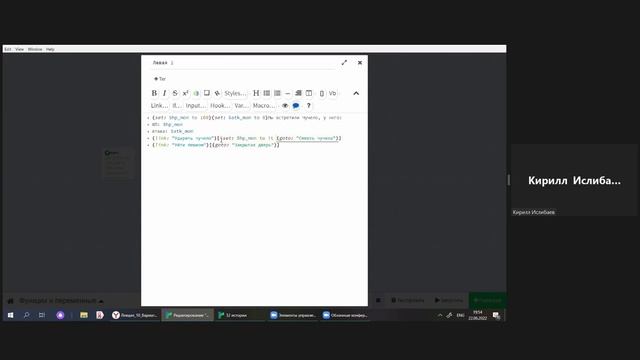This screenshot has height=360, width=640.
Task: Open the If... macro builder
Action: [x=176, y=105]
